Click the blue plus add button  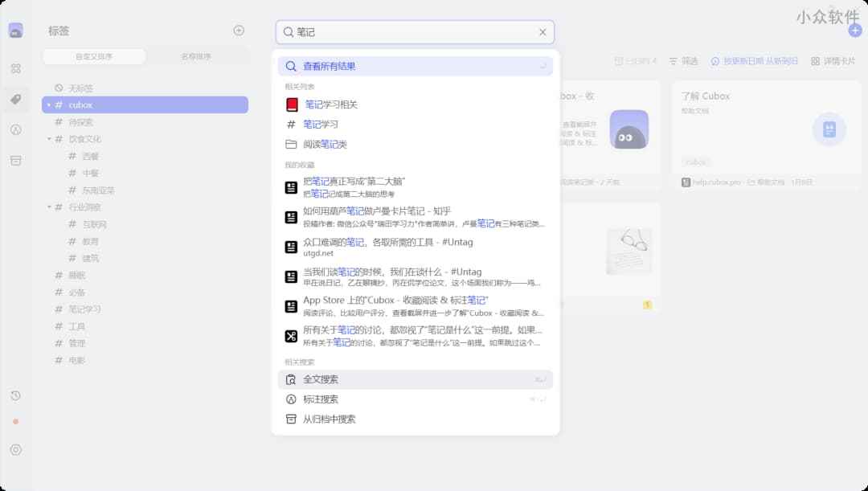tap(854, 31)
